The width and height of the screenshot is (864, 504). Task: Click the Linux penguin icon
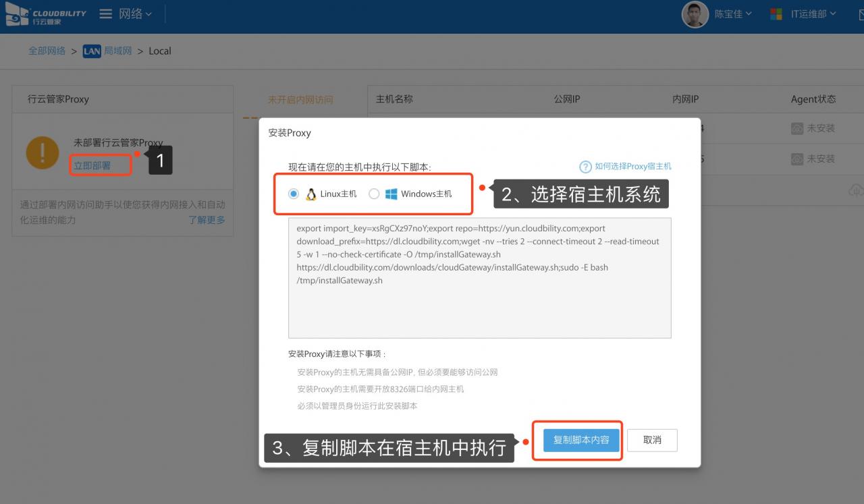click(x=310, y=194)
